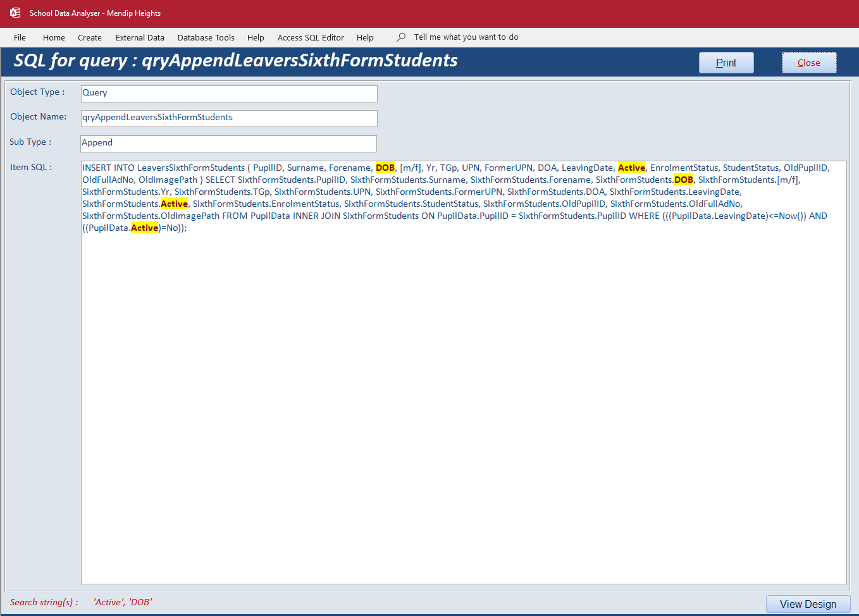Open the Database Tools tab
This screenshot has width=859, height=616.
pos(206,37)
